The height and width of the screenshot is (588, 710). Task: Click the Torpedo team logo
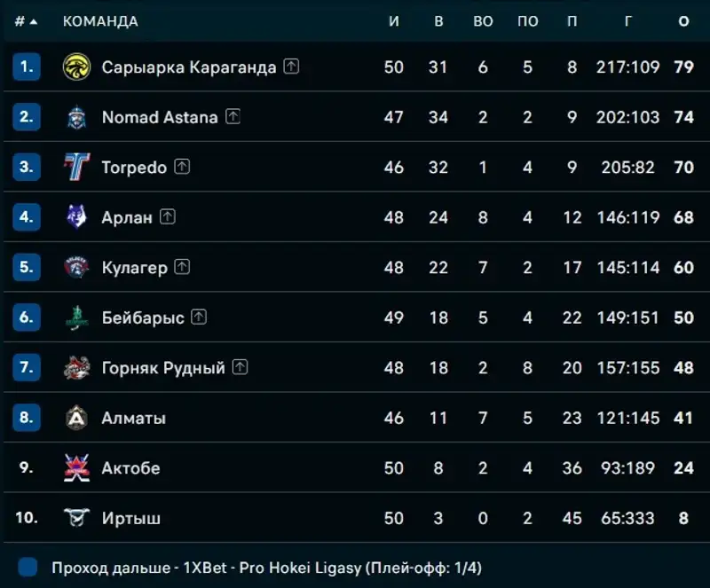point(77,167)
